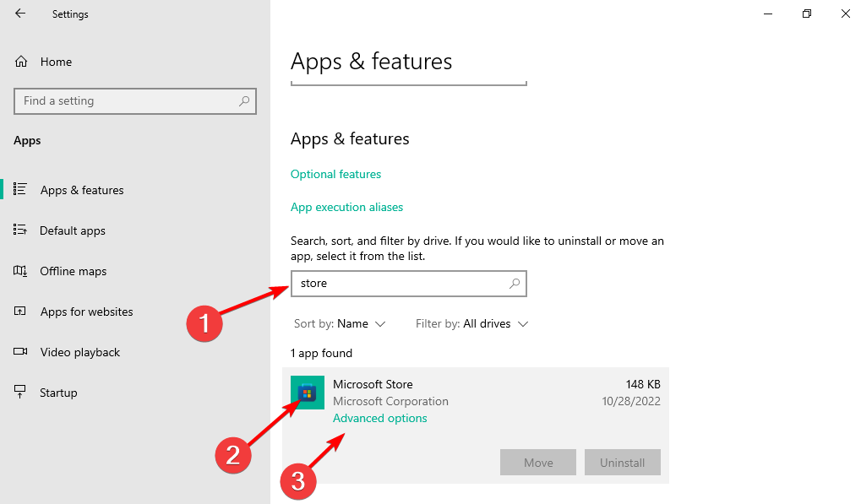Open Video playback via its camera icon

click(20, 351)
